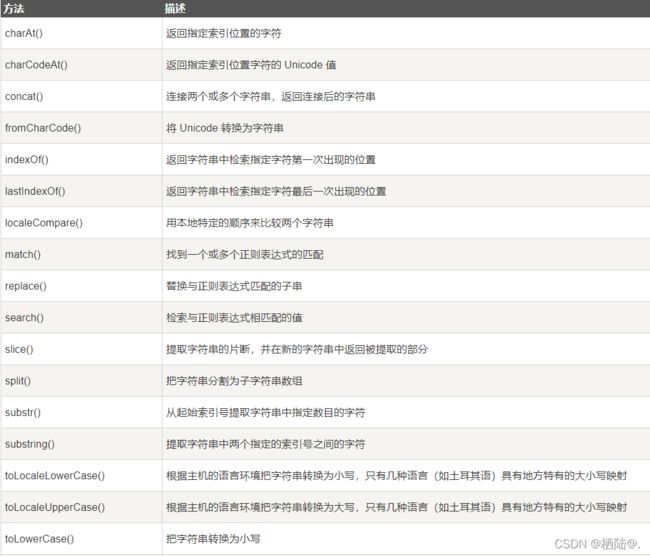Click description 返回字符串中检索指定字符第一次出现的位置
This screenshot has width=650, height=556.
[270, 160]
